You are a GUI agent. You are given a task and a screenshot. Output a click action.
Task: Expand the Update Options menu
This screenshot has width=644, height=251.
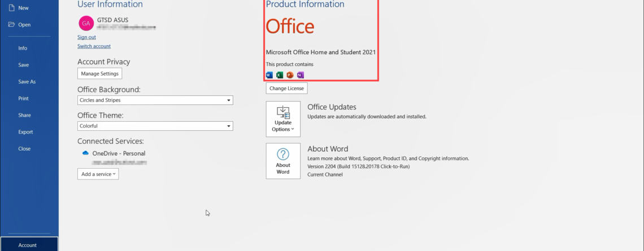coord(283,119)
